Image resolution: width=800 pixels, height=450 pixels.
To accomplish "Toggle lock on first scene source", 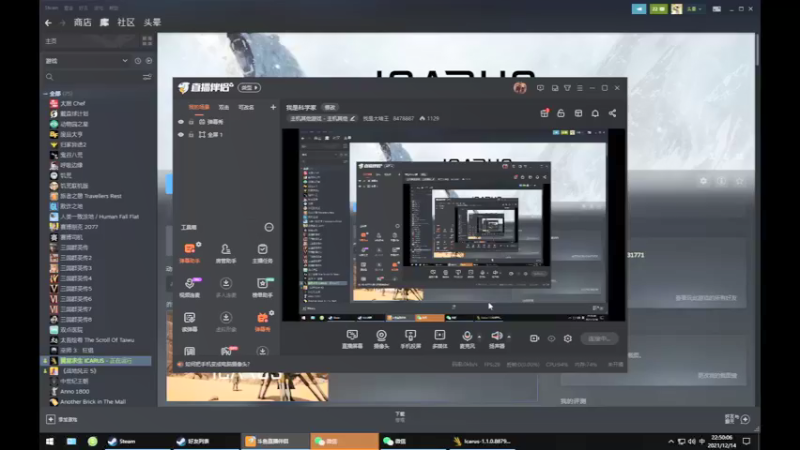I will point(191,122).
